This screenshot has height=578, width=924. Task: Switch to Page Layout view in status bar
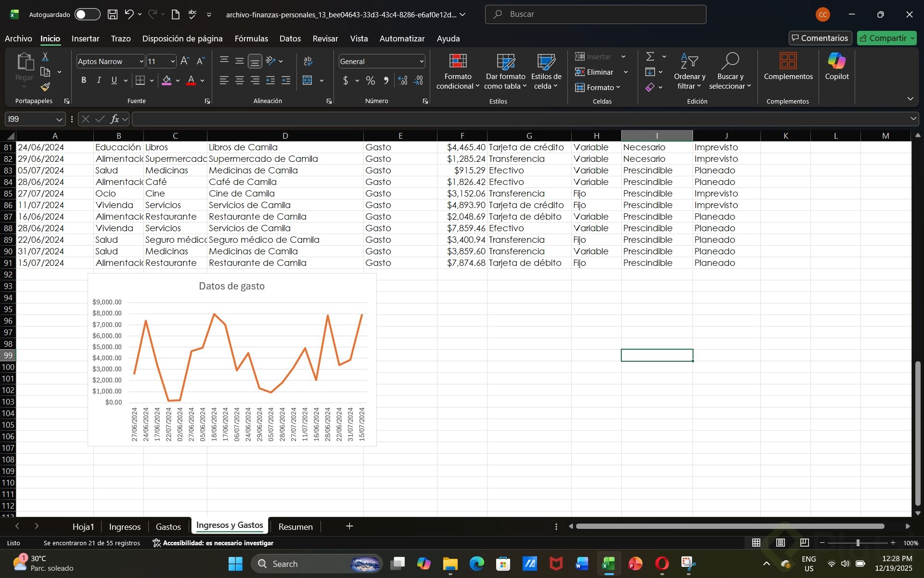780,543
